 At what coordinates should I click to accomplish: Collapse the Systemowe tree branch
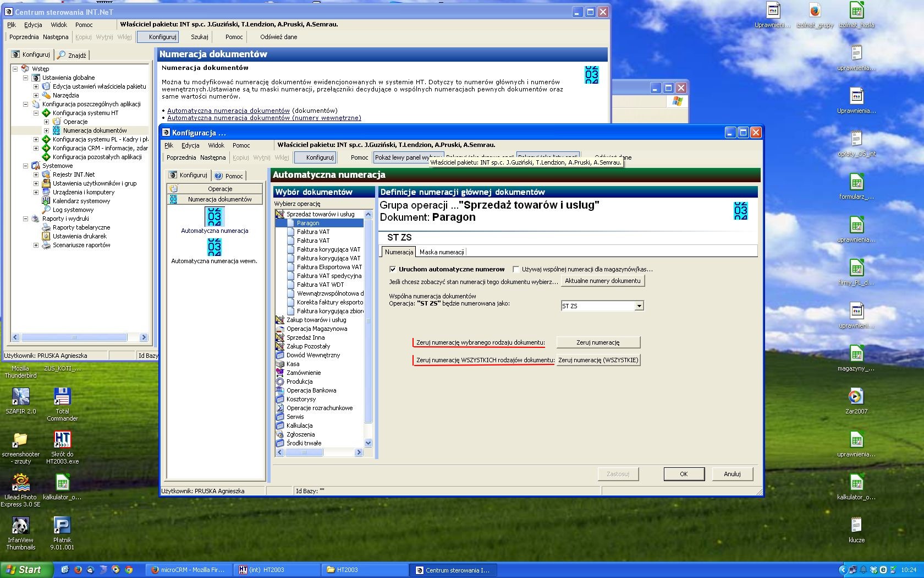point(26,166)
